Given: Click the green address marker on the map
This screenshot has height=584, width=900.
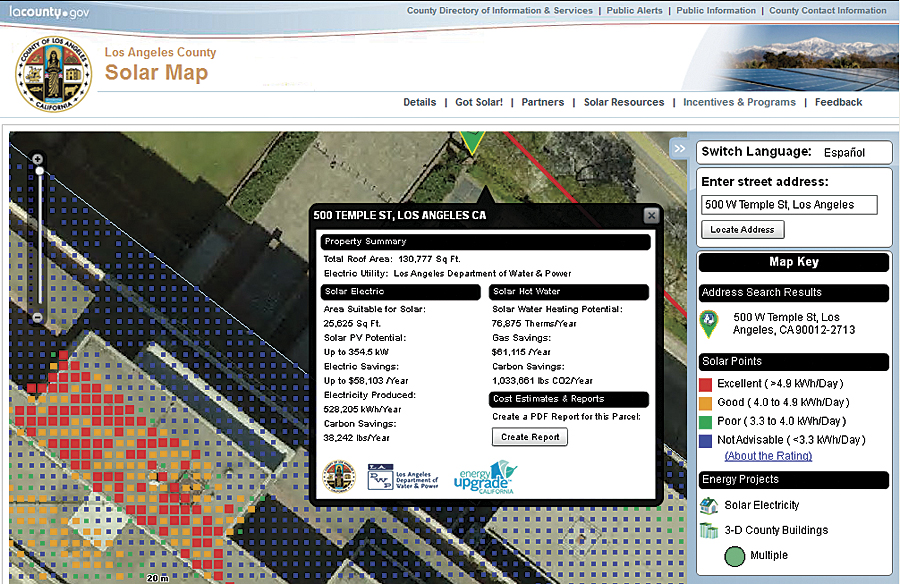Looking at the screenshot, I should tap(472, 142).
